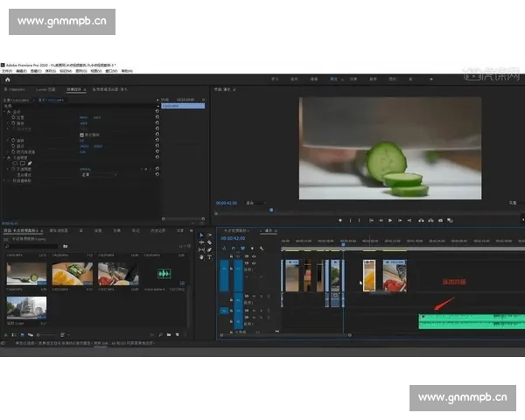Click the Play button in the Program Monitor
The width and height of the screenshot is (525, 420).
[x=390, y=220]
